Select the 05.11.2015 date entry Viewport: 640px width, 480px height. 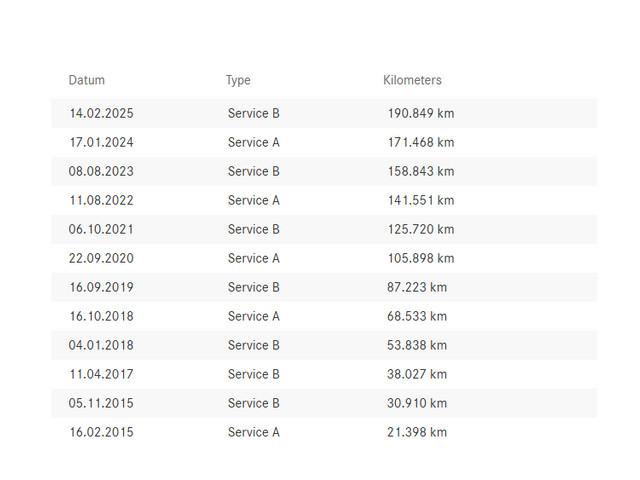pos(101,403)
